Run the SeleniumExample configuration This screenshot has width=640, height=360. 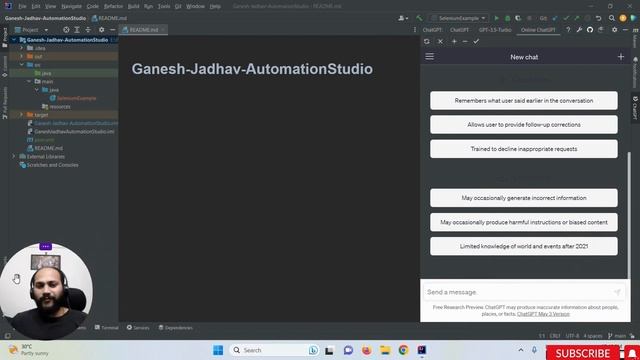point(496,18)
